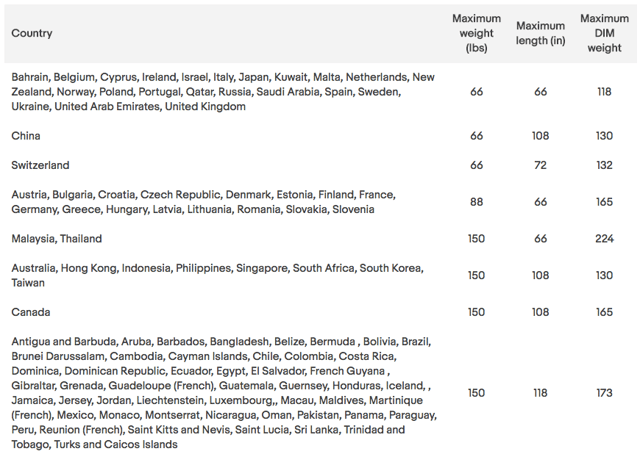Click the maximum length value 118
Image resolution: width=640 pixels, height=454 pixels.
[541, 393]
